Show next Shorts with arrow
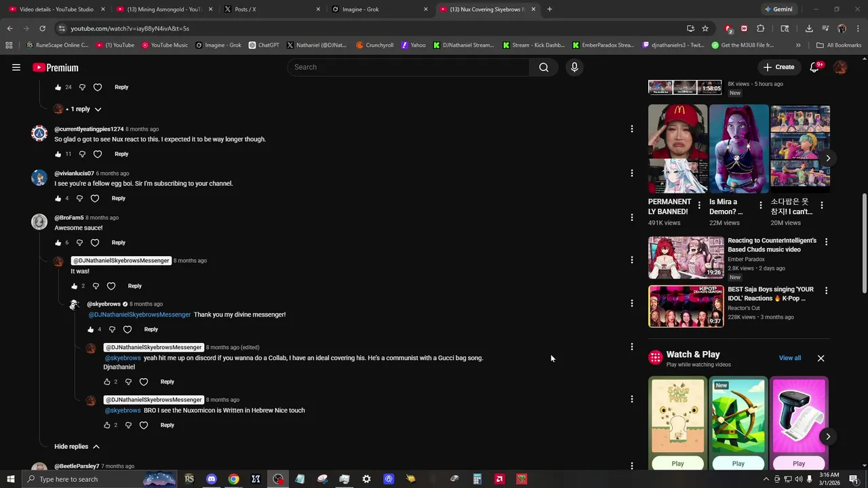The width and height of the screenshot is (868, 488). click(828, 158)
